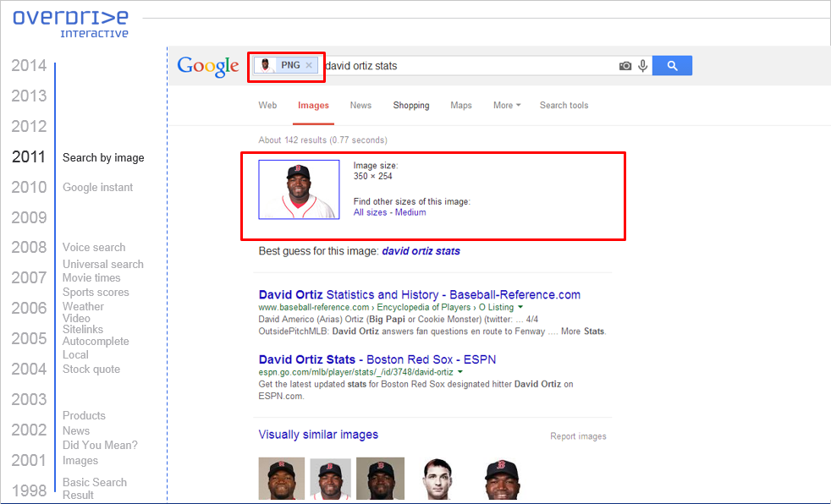Go to year 2009 in timeline
The width and height of the screenshot is (831, 504).
coord(29,217)
